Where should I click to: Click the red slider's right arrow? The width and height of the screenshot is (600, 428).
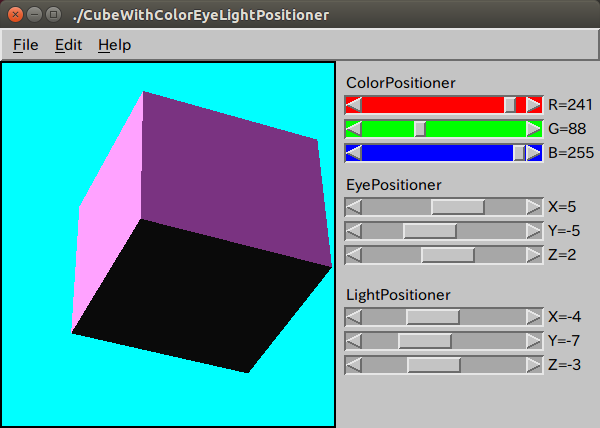(x=534, y=105)
